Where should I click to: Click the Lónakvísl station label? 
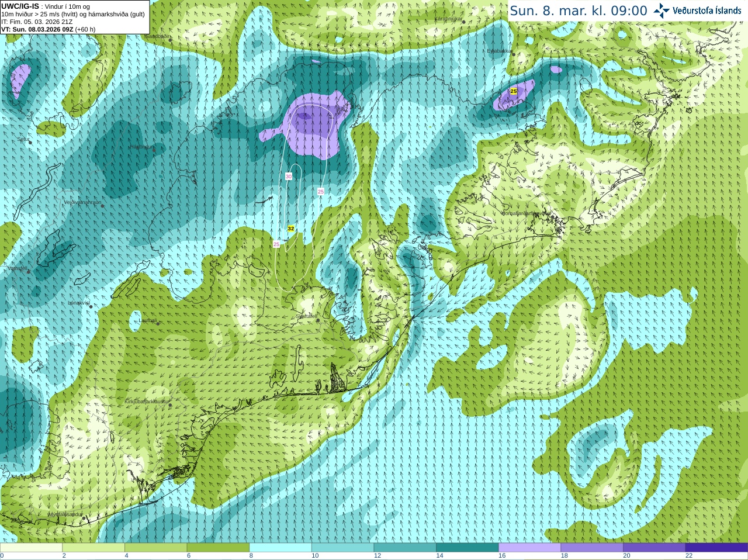(79, 303)
